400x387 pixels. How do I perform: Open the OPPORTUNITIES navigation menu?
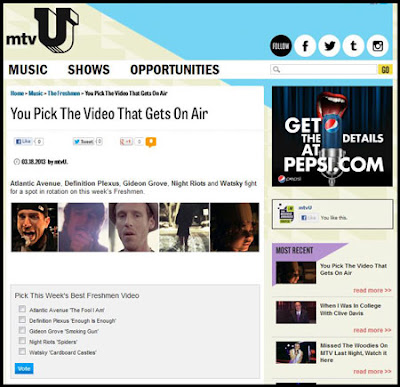[x=175, y=70]
